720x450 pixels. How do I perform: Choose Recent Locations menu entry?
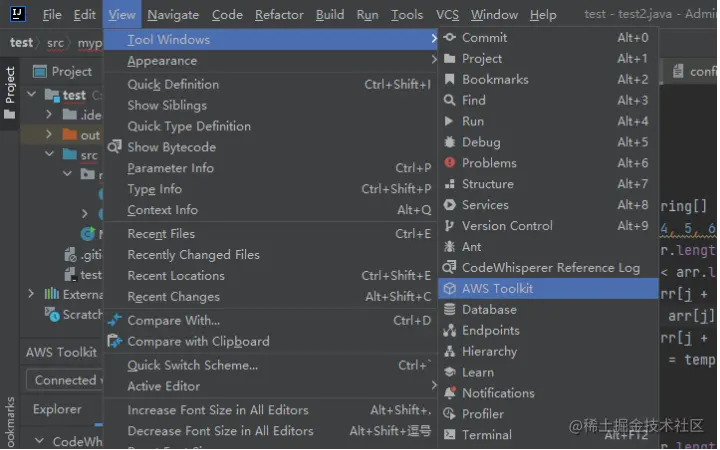click(x=270, y=276)
